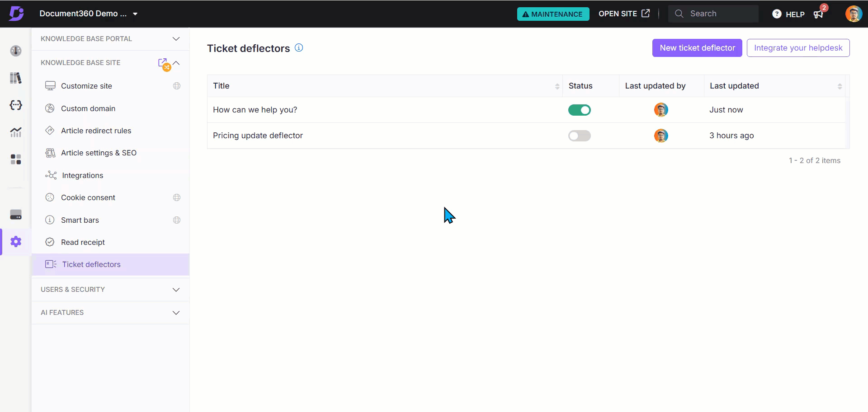This screenshot has height=412, width=868.
Task: Open the How can we help you? deflector title
Action: 255,110
